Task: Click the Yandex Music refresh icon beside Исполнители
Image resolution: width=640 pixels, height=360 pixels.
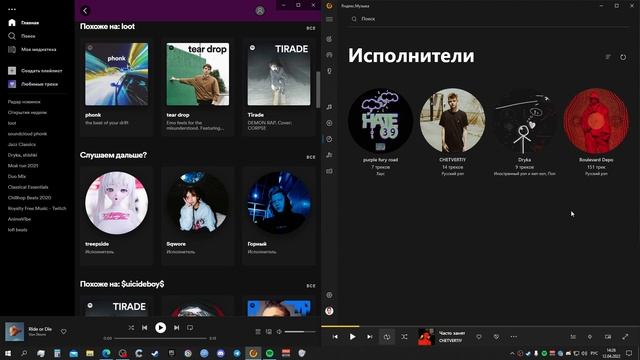Action: pos(623,57)
